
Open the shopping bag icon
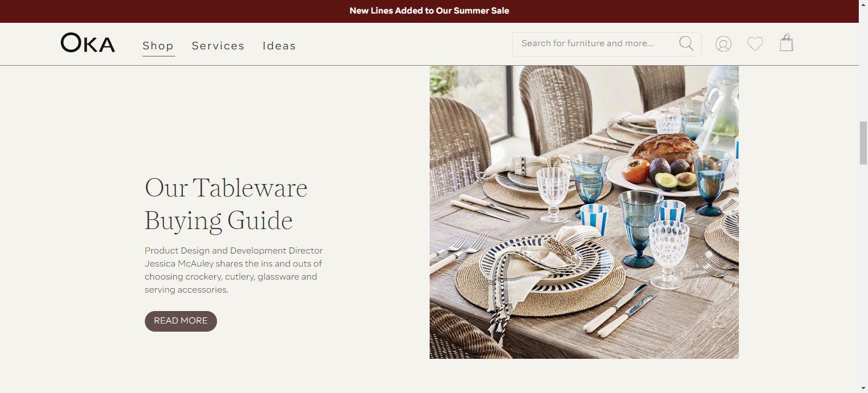787,43
